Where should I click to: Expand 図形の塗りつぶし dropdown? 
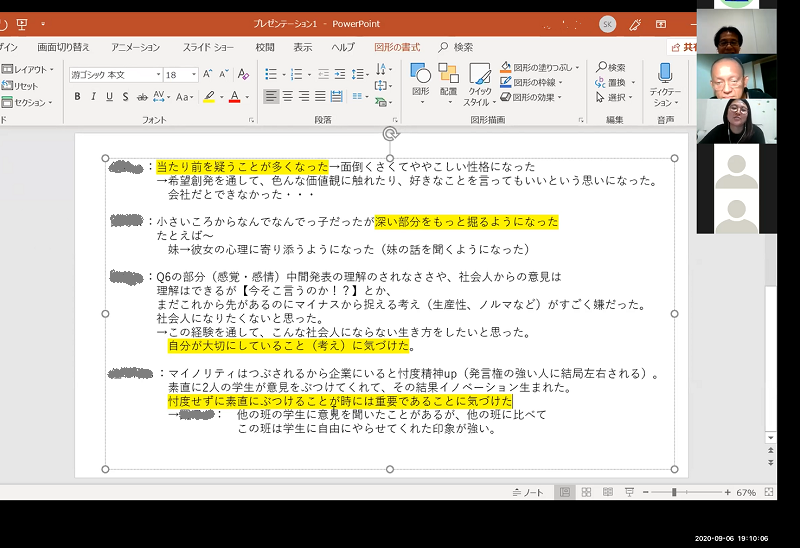pyautogui.click(x=577, y=67)
